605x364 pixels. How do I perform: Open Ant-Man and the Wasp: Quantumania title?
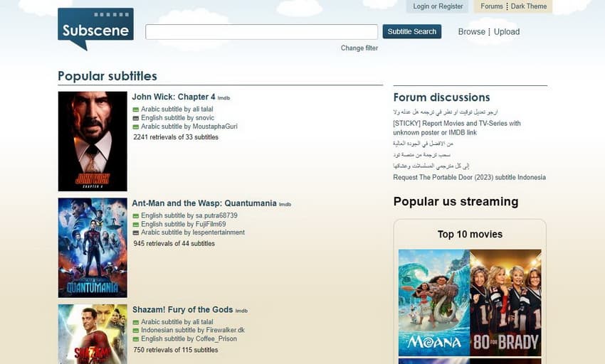pyautogui.click(x=204, y=203)
